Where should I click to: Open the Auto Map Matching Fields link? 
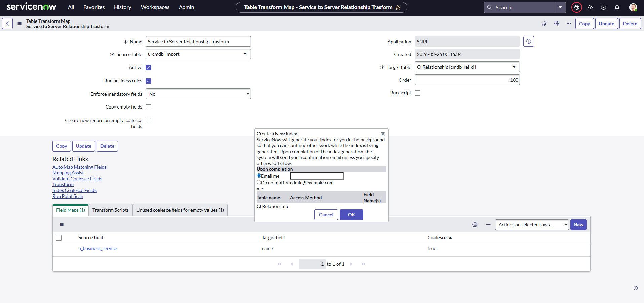79,167
